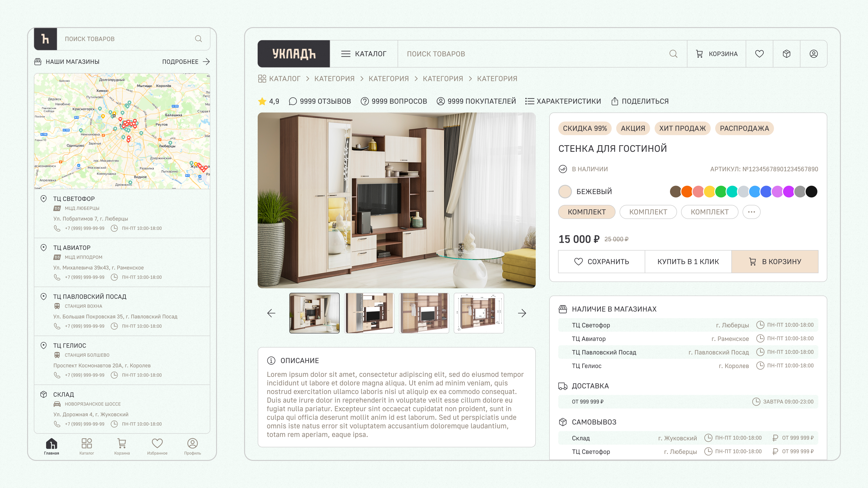Select the third Комплект option chip

pos(709,212)
